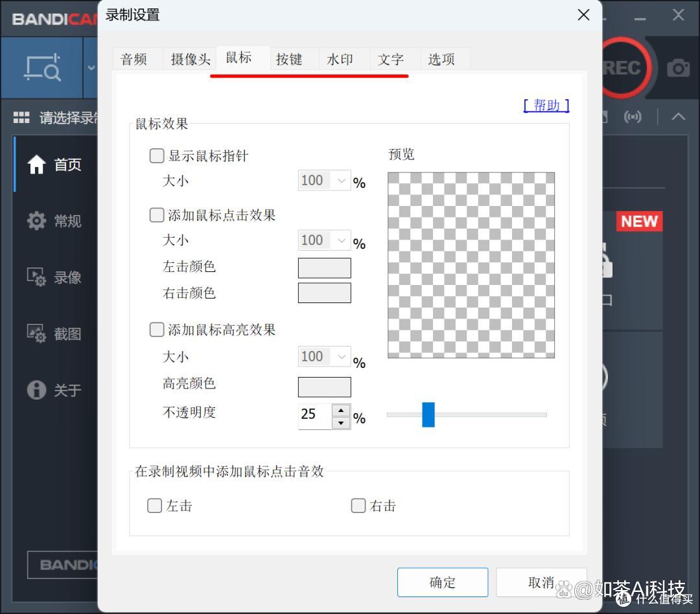Open the 关于 about section
700x614 pixels.
coord(54,389)
